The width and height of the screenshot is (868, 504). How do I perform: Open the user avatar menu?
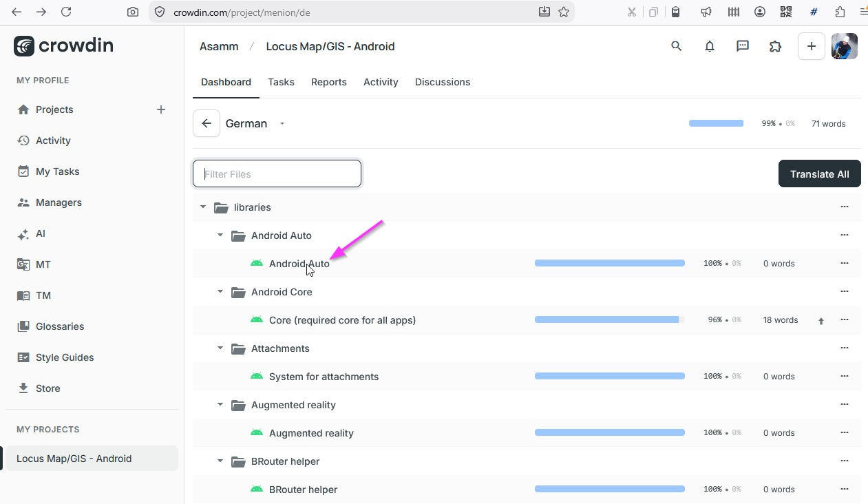845,46
